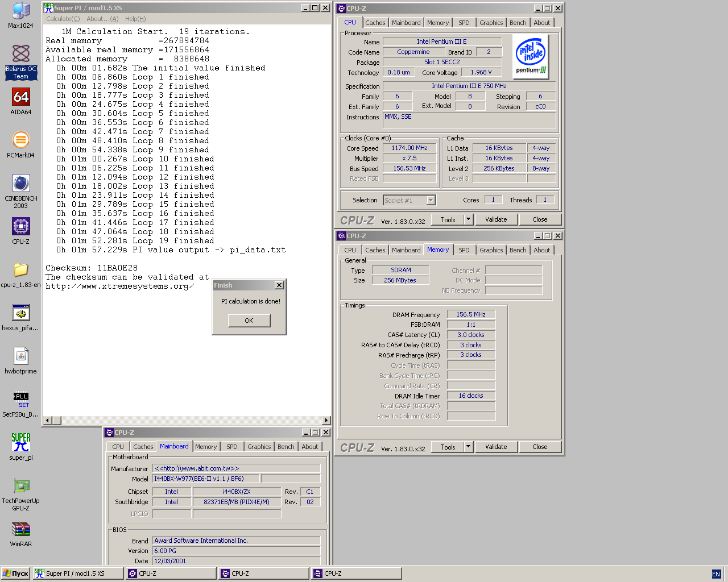The width and height of the screenshot is (728, 582).
Task: Click the DRAM Frequency 156.5 MHz value
Action: click(471, 314)
